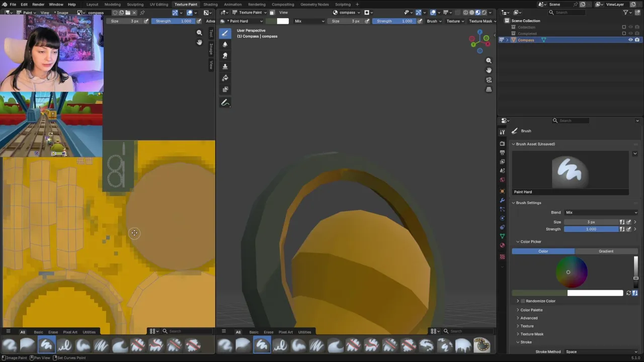This screenshot has width=644, height=362.
Task: Click the Z axis on navigation gizmo
Action: [480, 33]
